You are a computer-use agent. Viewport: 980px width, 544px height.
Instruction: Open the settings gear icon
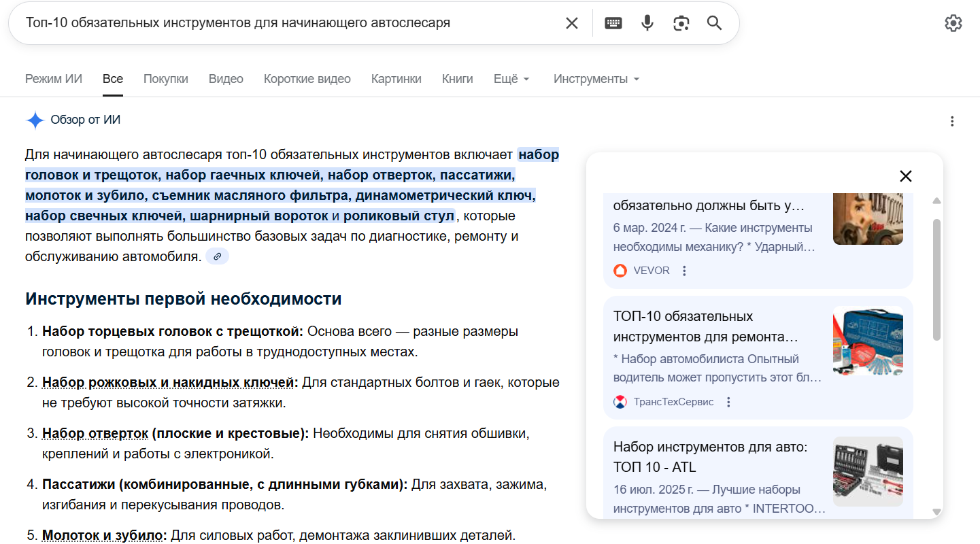(953, 23)
